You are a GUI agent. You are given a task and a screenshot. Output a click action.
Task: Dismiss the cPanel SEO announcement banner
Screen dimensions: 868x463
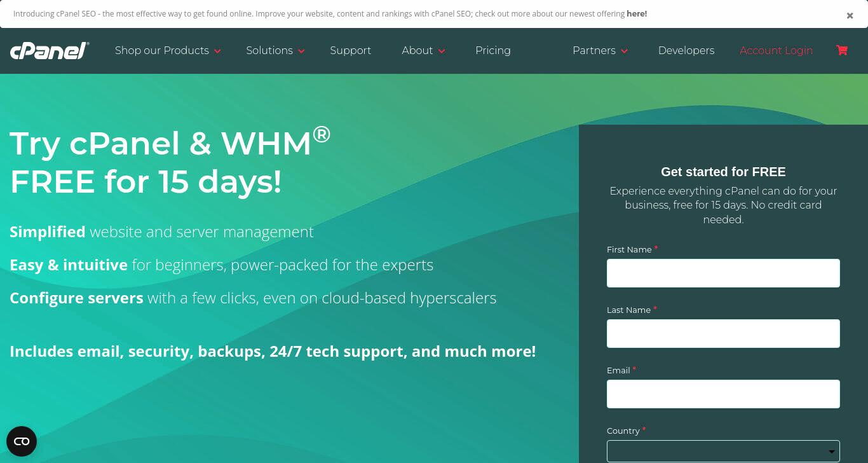pyautogui.click(x=850, y=16)
